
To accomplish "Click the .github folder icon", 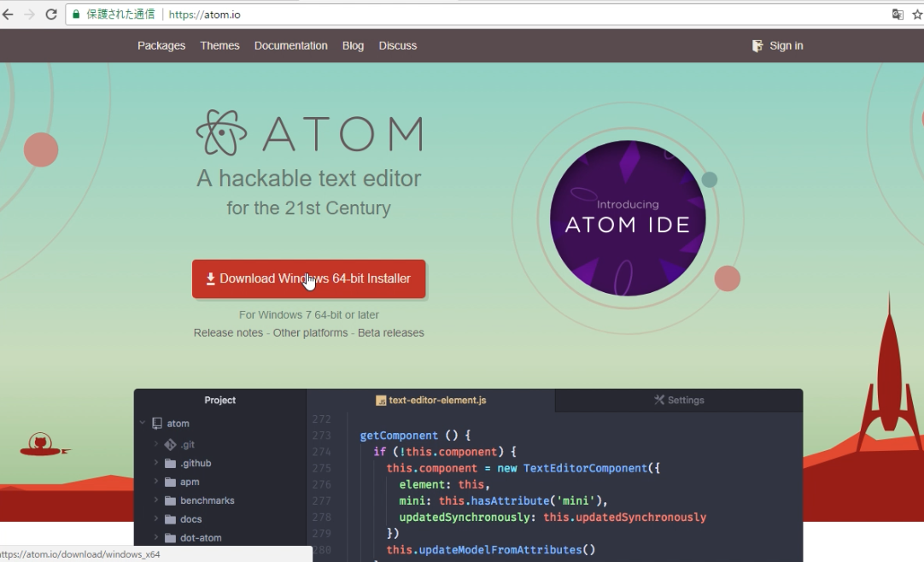I will coord(170,463).
